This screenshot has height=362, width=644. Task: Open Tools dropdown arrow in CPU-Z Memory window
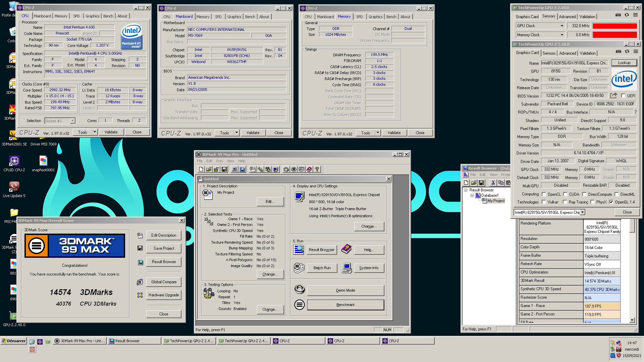pos(378,133)
